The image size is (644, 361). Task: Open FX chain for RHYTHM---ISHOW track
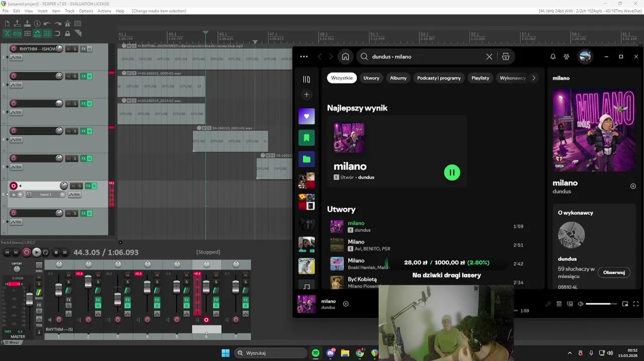[84, 49]
